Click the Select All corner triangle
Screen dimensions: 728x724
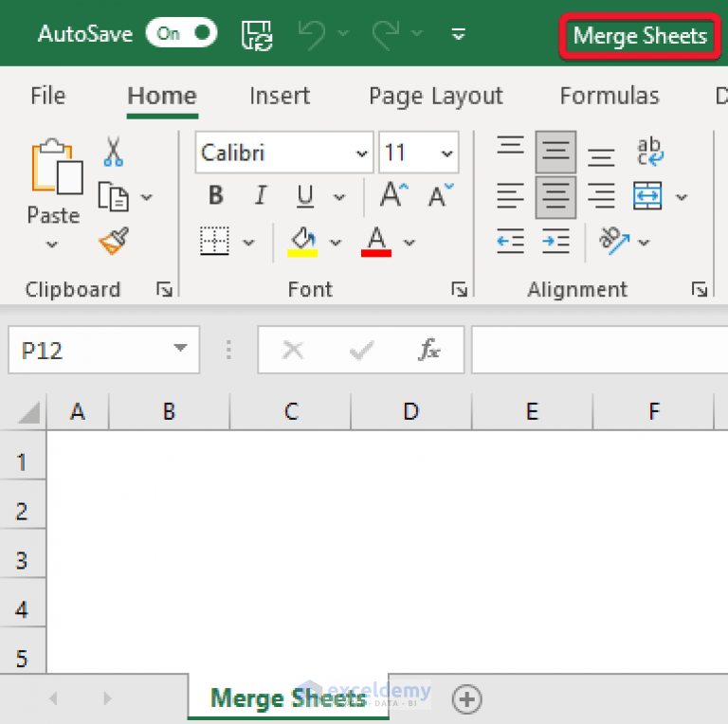(28, 412)
